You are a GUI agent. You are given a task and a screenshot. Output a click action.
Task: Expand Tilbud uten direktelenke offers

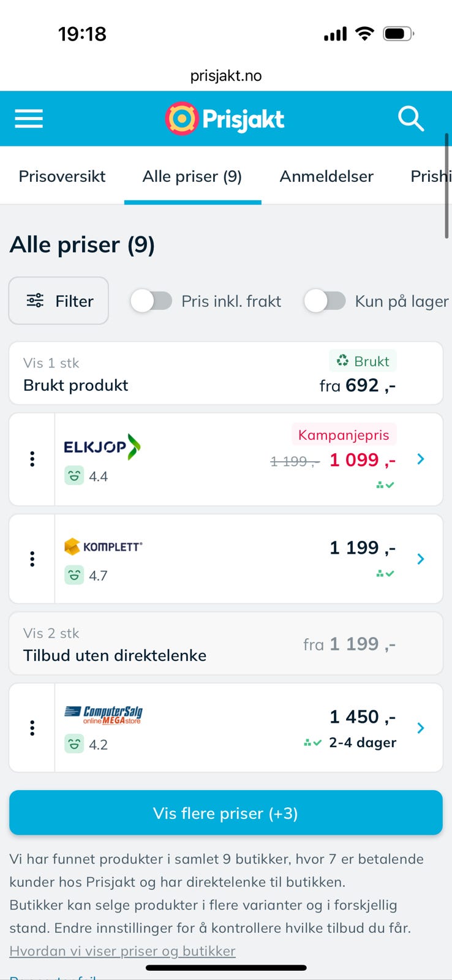point(225,644)
